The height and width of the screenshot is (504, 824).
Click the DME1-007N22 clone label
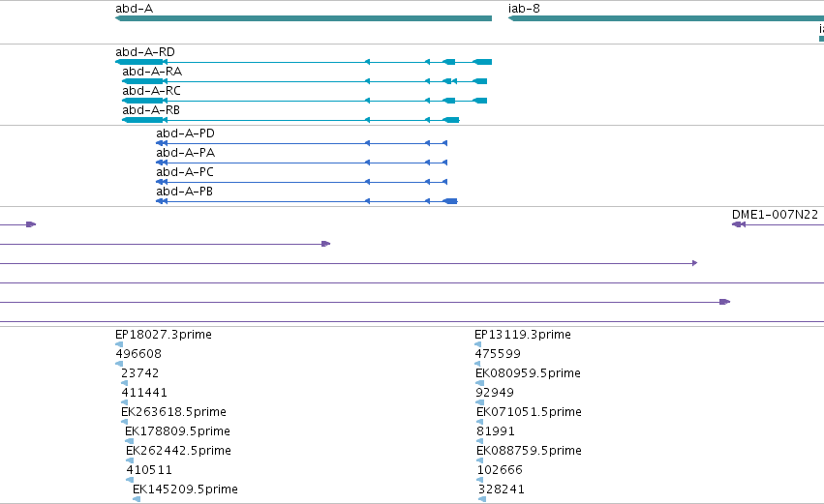776,215
